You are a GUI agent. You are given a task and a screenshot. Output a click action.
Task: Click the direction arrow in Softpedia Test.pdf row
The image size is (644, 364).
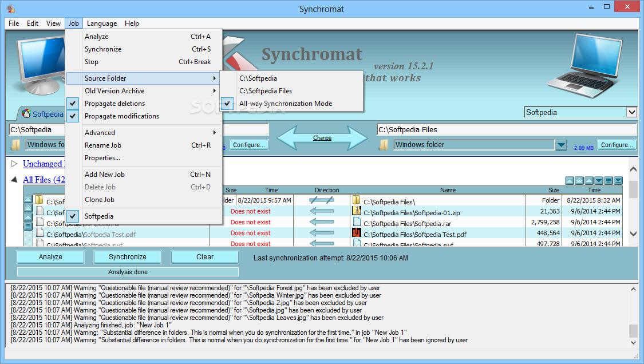click(322, 233)
